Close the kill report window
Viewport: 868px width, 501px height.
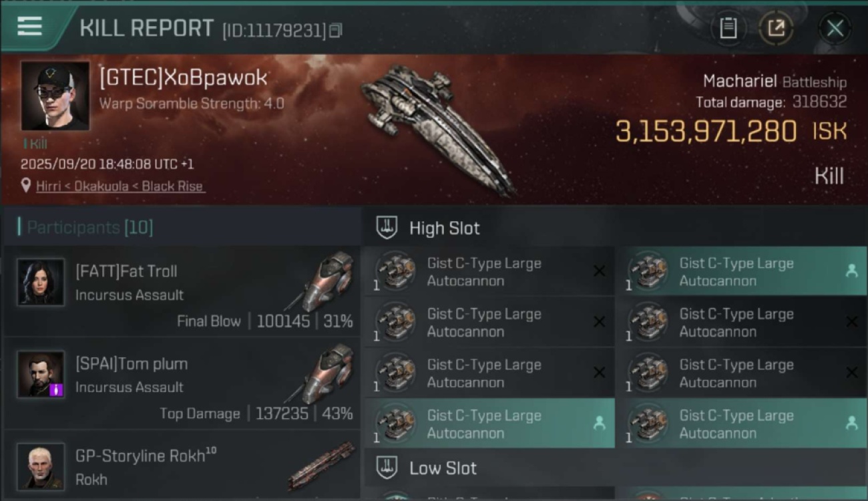[835, 28]
